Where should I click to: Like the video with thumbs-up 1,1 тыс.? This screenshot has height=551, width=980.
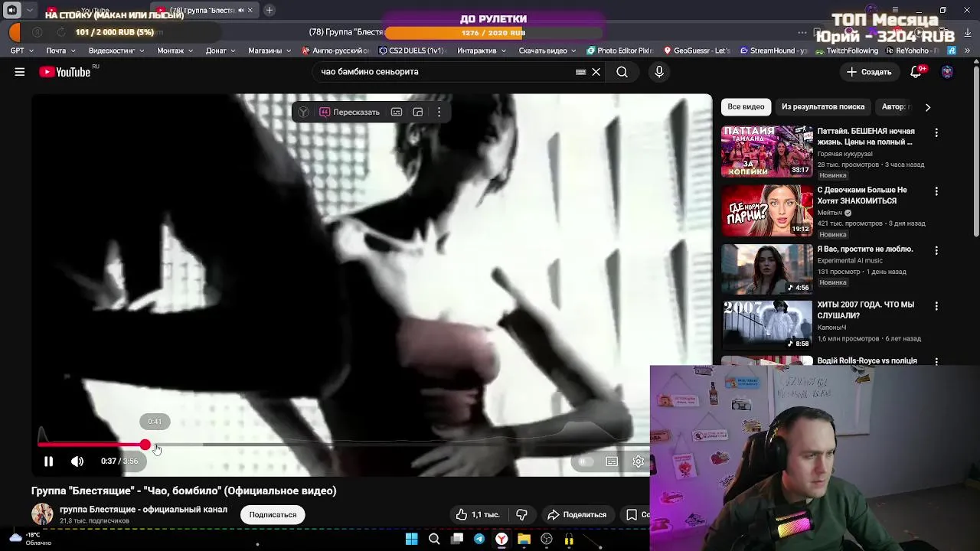click(x=478, y=515)
